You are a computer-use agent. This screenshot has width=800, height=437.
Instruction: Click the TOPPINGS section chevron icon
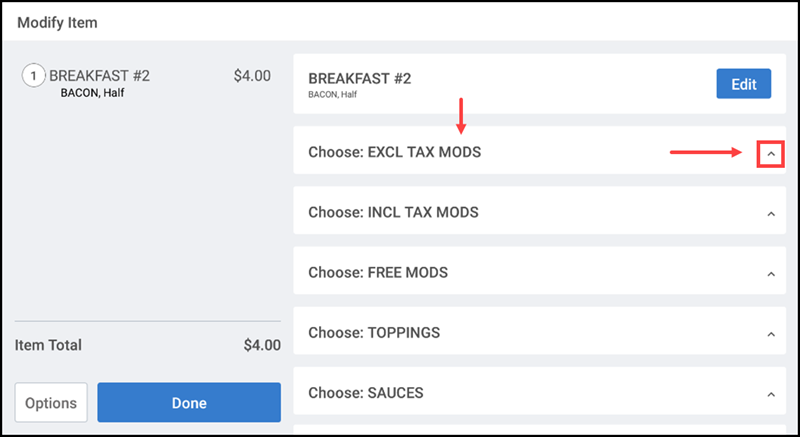point(770,334)
